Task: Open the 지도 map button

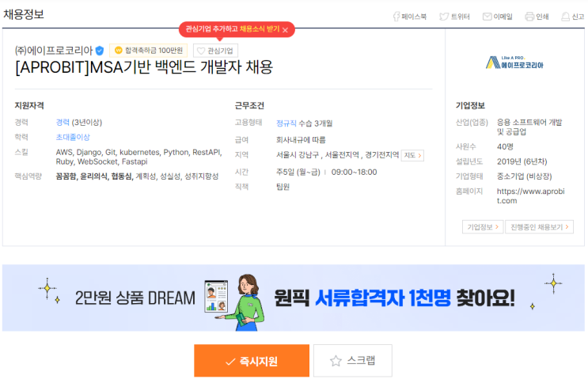Action: [x=412, y=155]
